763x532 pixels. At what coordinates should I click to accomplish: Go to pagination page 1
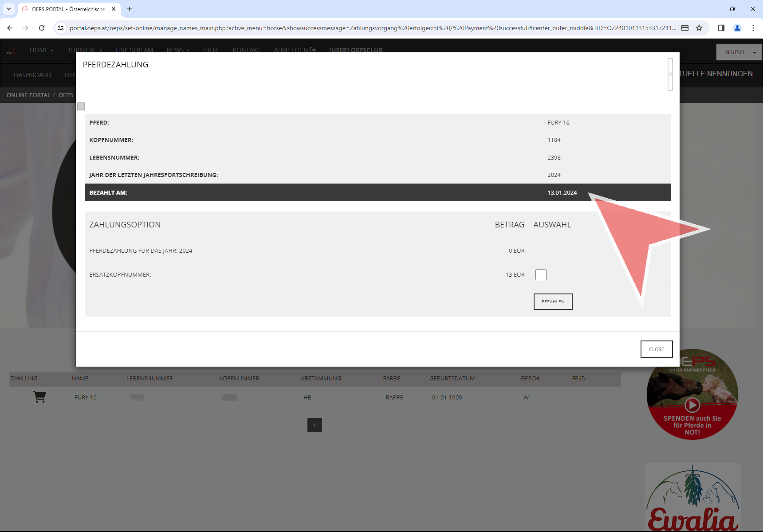(x=315, y=426)
